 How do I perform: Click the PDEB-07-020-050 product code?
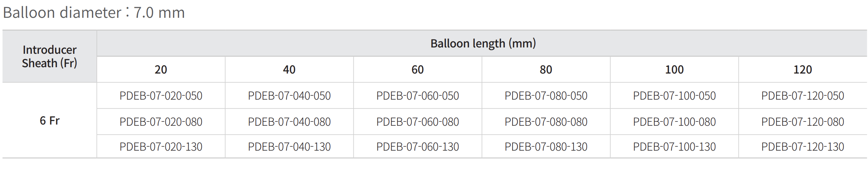pos(161,96)
